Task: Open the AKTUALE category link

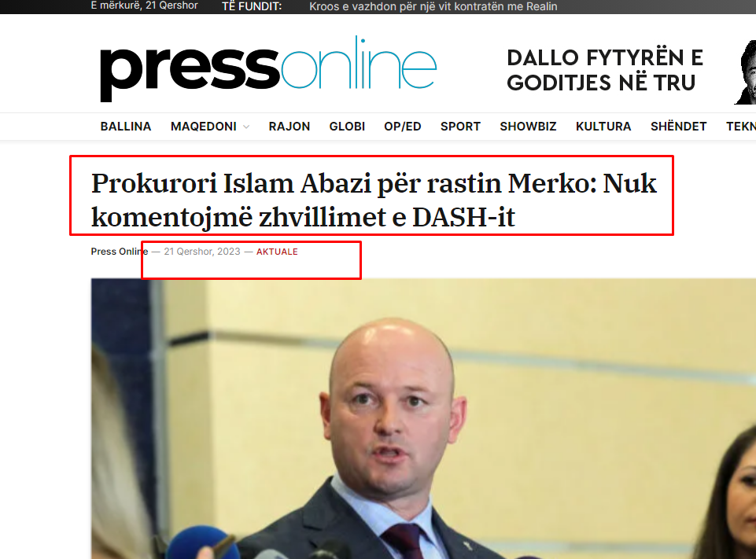Action: click(x=277, y=252)
